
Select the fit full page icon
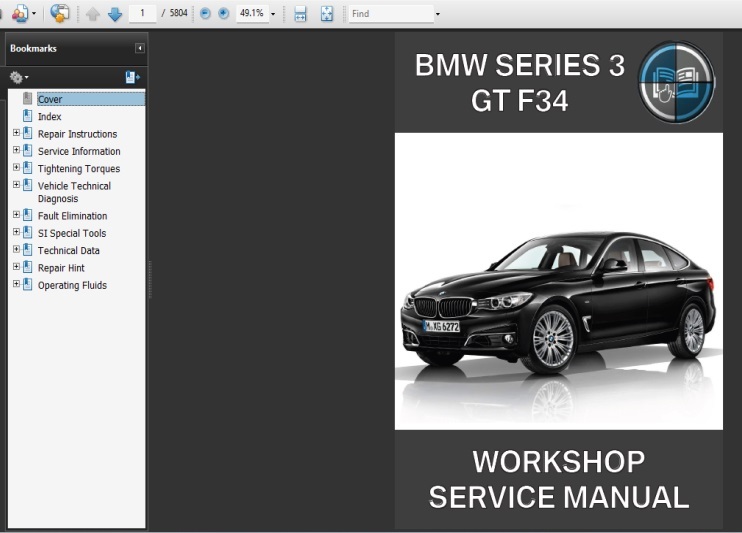pos(327,14)
